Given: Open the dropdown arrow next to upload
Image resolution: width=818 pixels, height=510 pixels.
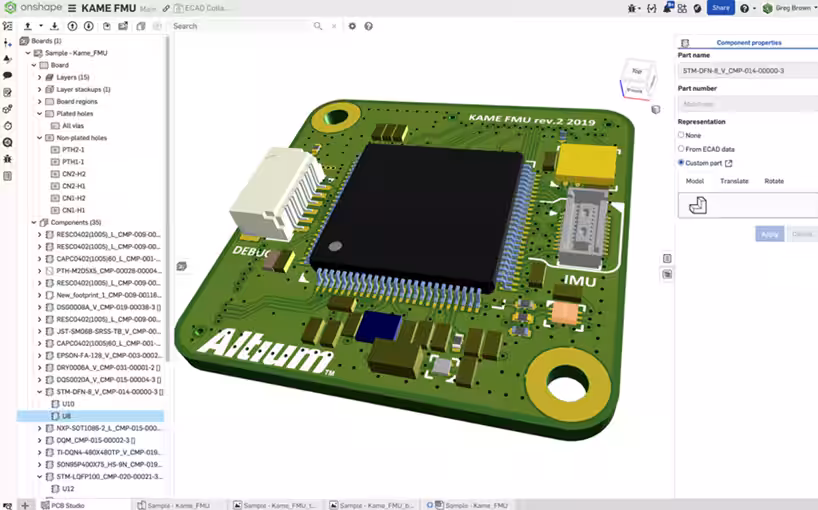Looking at the screenshot, I should [x=41, y=26].
